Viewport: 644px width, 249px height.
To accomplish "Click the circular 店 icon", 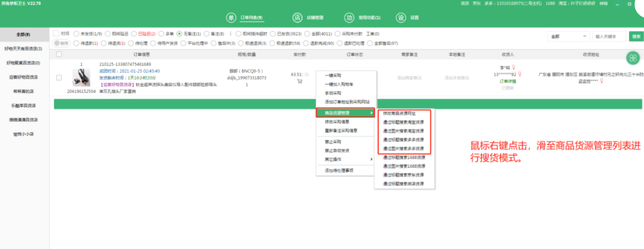I will tap(297, 18).
